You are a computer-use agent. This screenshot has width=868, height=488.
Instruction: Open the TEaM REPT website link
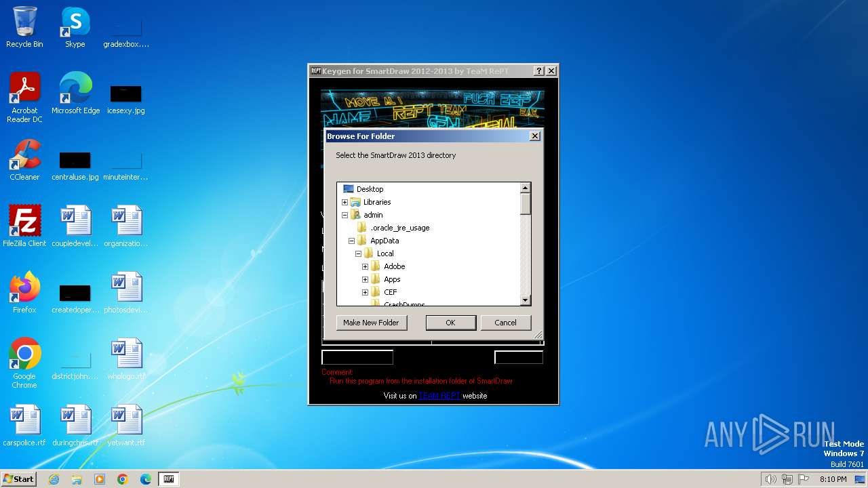(x=439, y=396)
